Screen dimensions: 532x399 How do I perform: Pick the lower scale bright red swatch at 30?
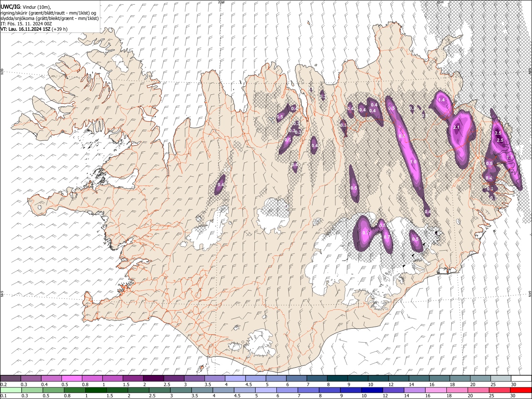click(x=520, y=390)
